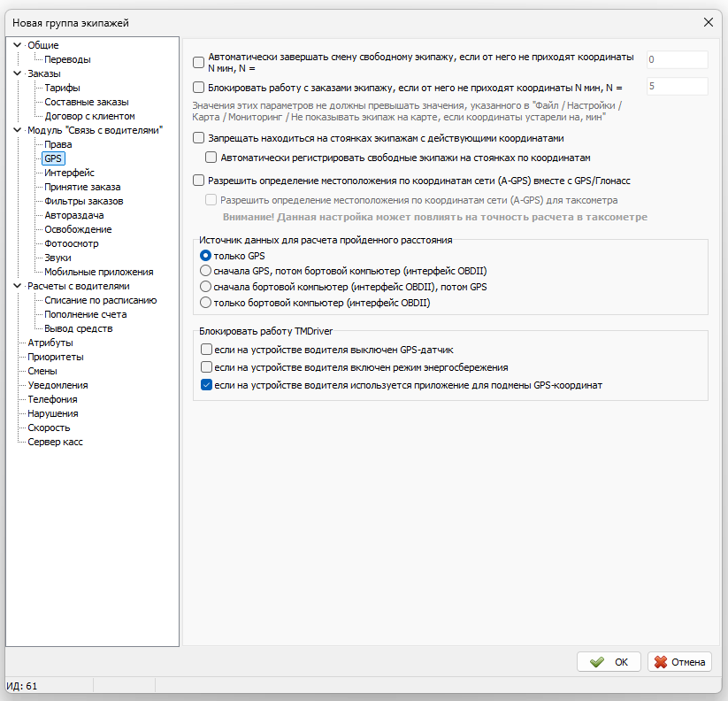Select the GPS tree item

pyautogui.click(x=53, y=158)
